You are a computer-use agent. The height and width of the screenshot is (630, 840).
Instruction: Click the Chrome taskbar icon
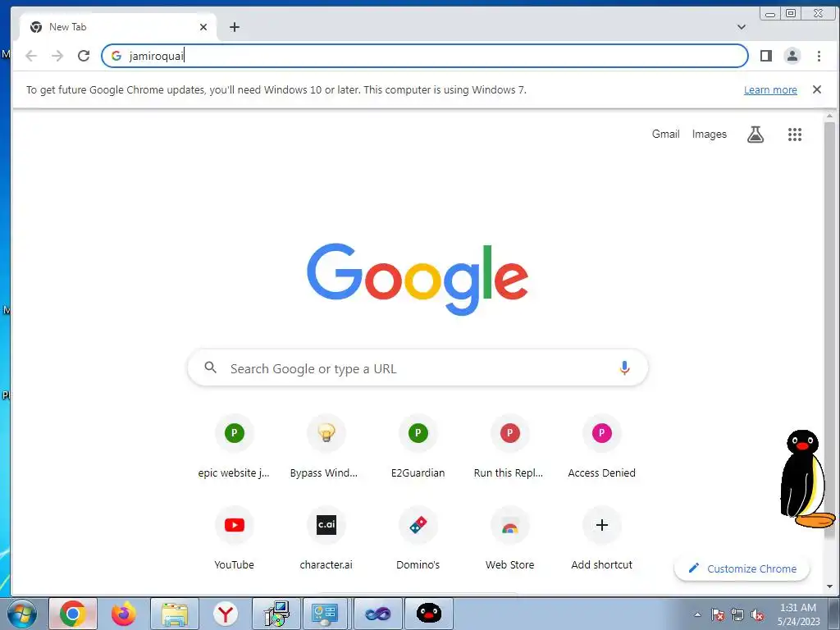[73, 614]
